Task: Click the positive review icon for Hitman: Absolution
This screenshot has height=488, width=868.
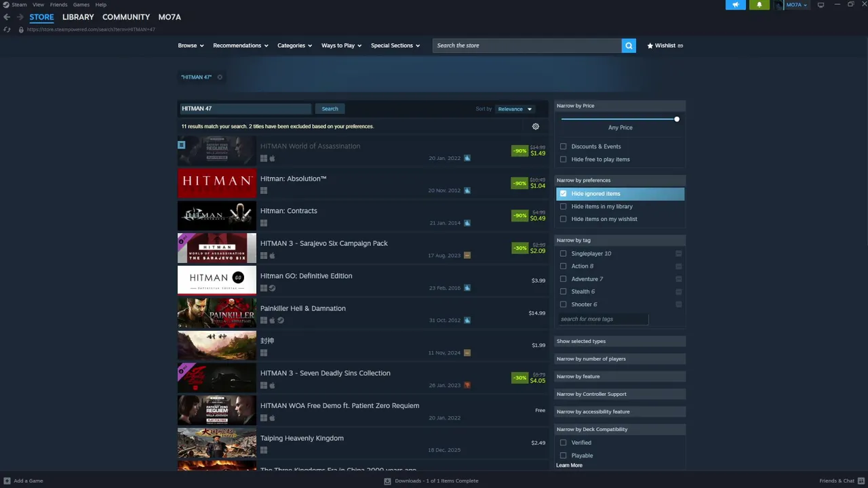Action: tap(467, 190)
